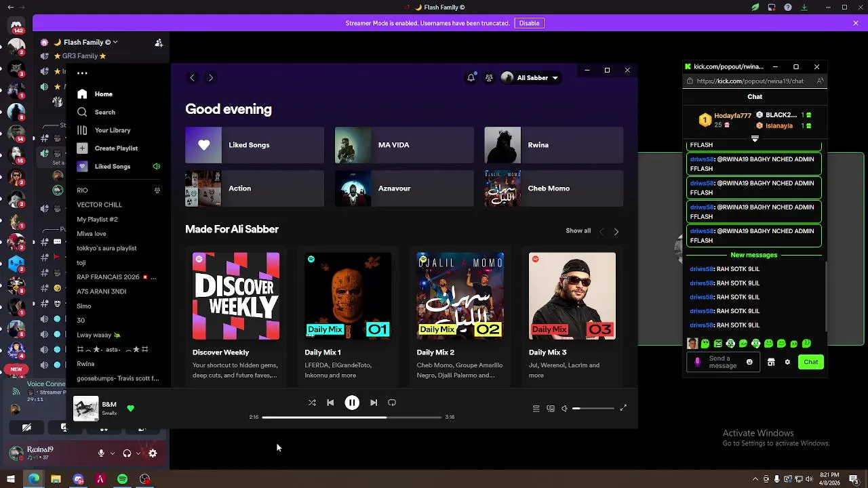Open VECTOR CHILL playlist

tap(99, 205)
